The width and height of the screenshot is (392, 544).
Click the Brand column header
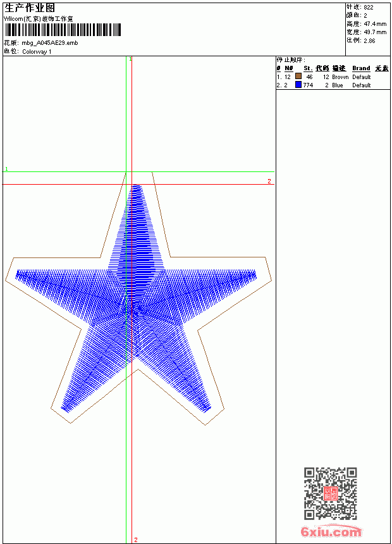(x=361, y=68)
